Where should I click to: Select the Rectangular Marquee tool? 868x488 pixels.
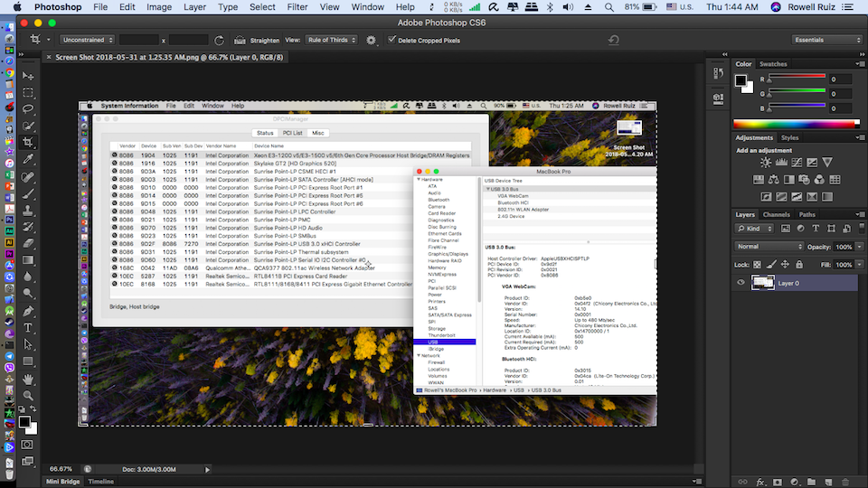point(28,92)
